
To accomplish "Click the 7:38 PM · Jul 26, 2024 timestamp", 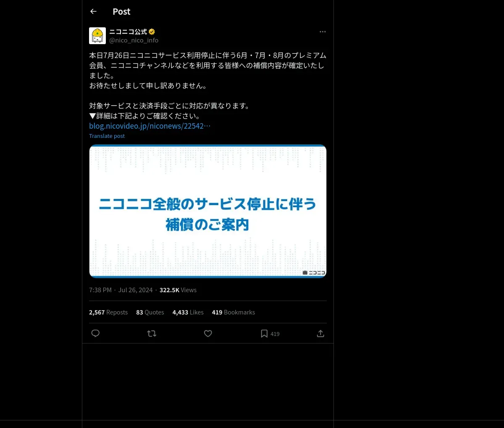I will 121,290.
